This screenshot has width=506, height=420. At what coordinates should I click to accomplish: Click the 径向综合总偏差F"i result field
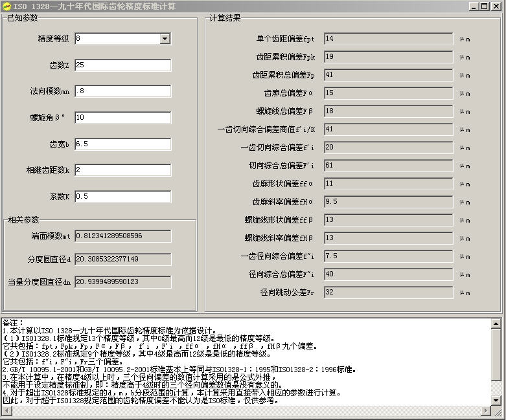click(x=389, y=274)
